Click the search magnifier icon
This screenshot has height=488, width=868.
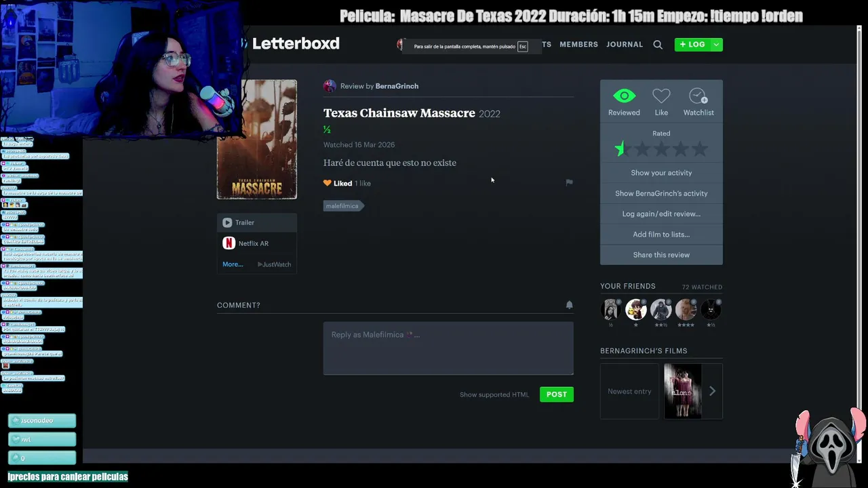pos(658,45)
